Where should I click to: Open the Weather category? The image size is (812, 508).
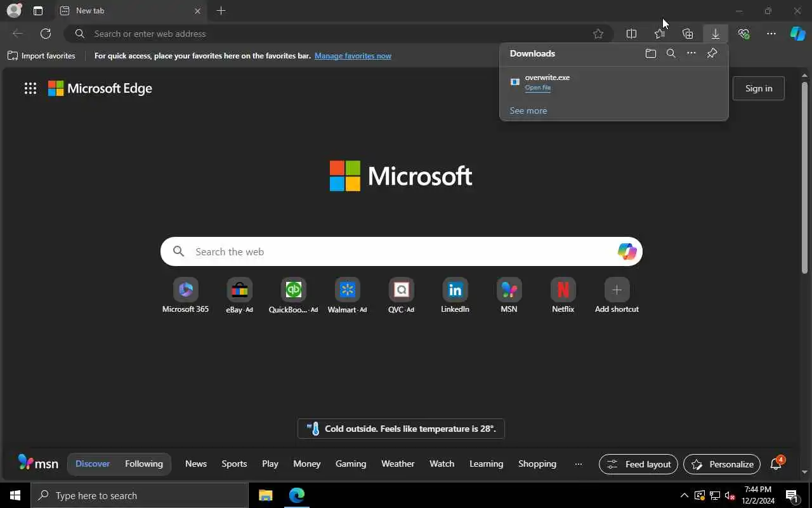[x=398, y=464]
